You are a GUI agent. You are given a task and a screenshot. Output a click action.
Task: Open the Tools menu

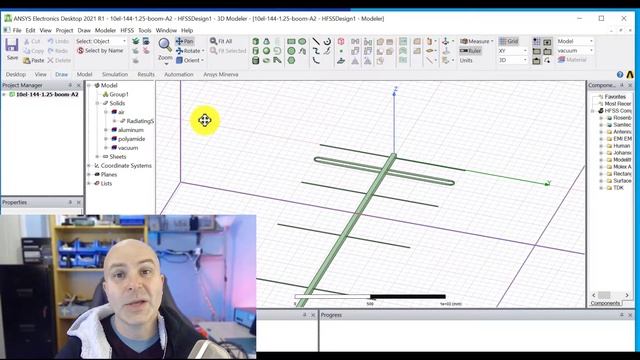pos(144,30)
